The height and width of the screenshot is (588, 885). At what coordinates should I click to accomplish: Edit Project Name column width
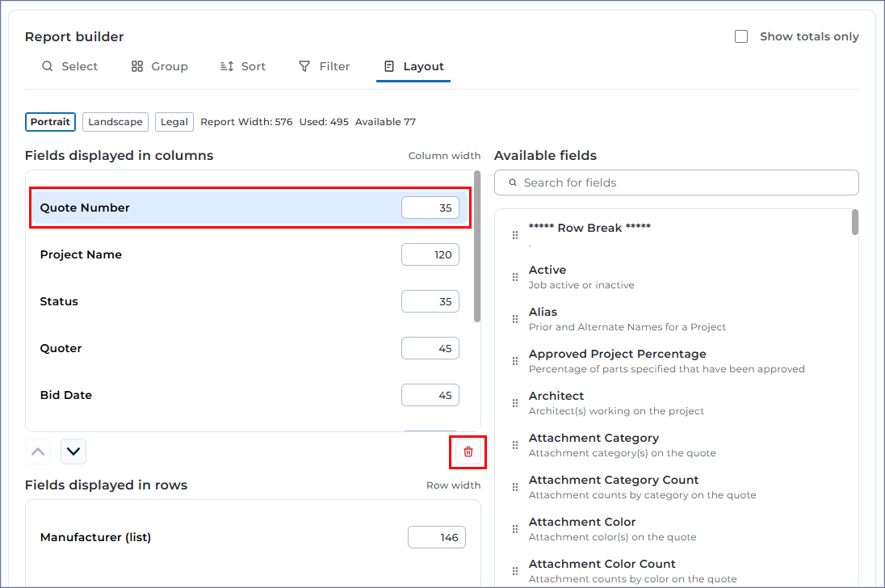[x=430, y=254]
